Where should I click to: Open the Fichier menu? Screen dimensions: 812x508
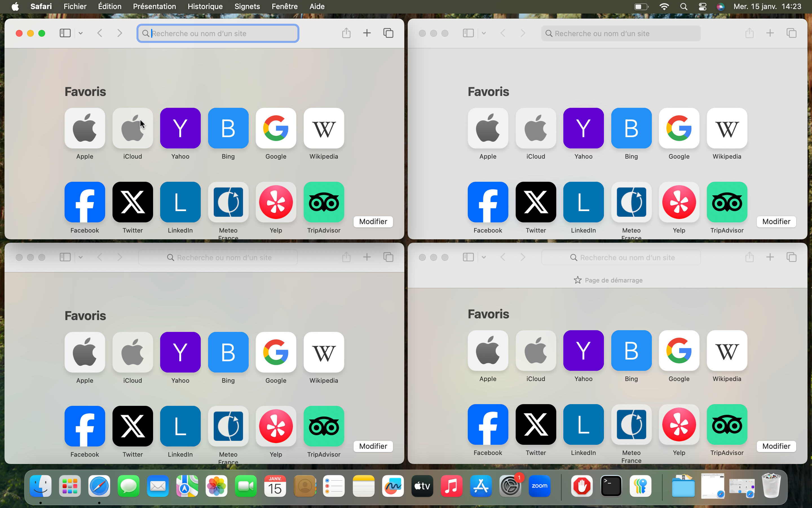tap(75, 6)
